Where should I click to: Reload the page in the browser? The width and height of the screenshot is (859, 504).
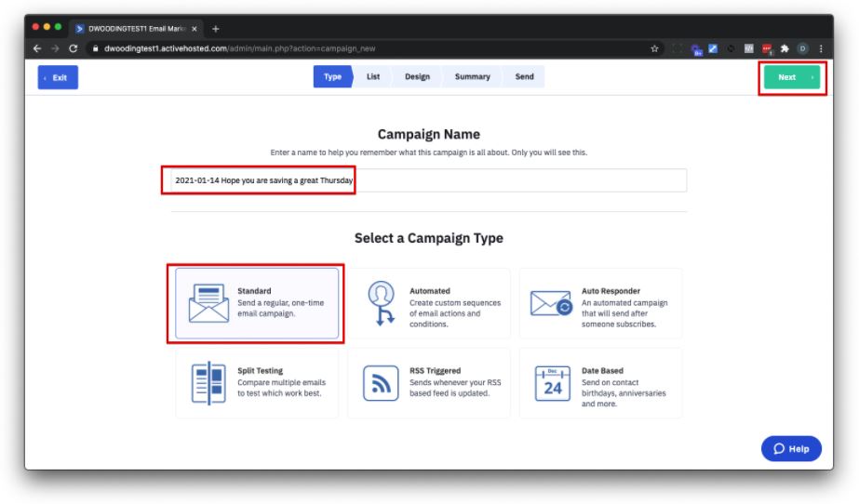(x=74, y=48)
